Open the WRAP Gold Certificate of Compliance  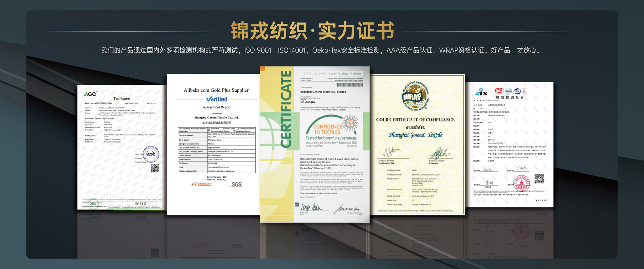pyautogui.click(x=417, y=144)
